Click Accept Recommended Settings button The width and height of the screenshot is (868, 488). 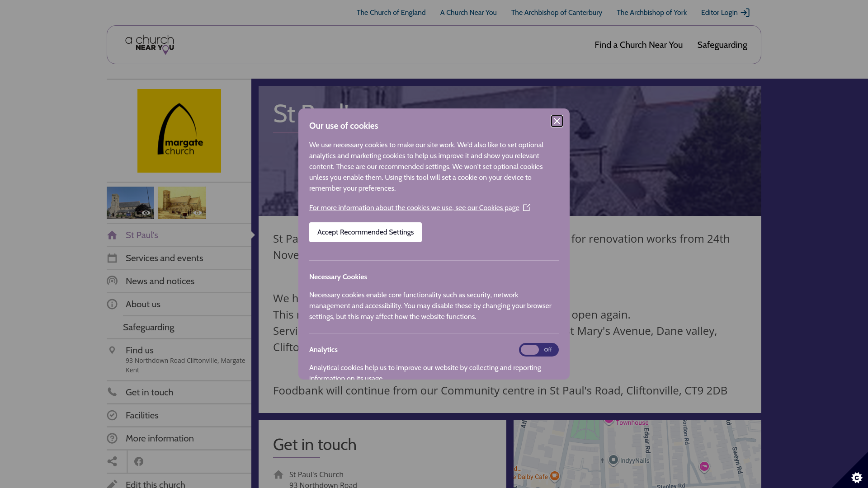[365, 232]
